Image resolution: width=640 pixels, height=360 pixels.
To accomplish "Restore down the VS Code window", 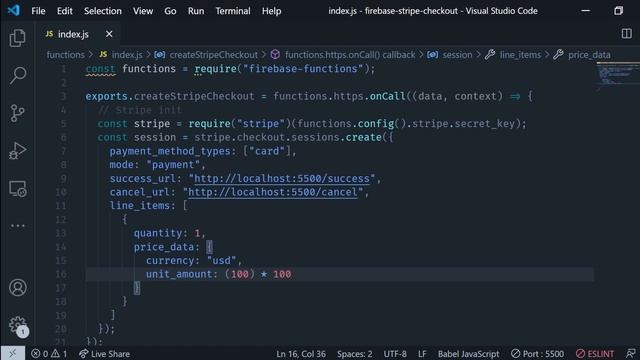I will coord(618,11).
